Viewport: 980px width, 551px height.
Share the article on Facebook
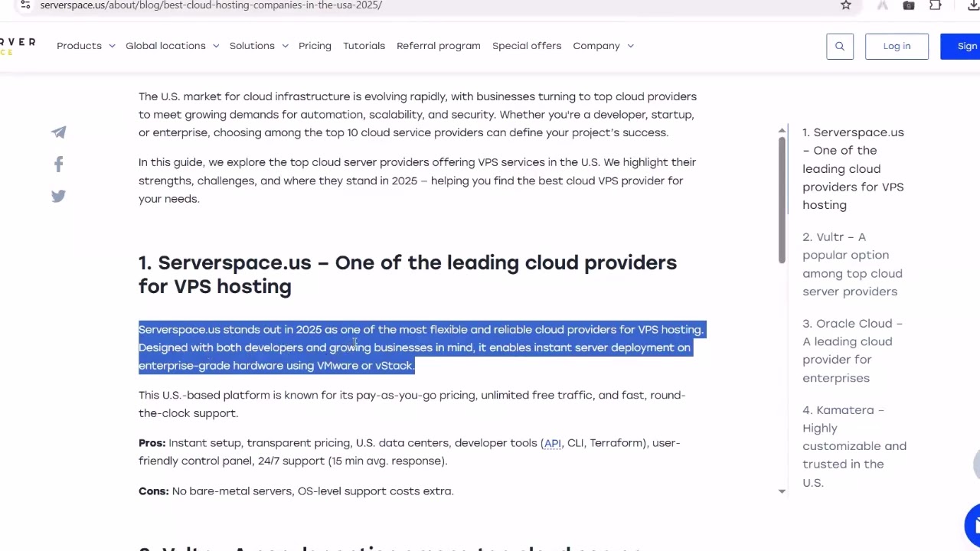[59, 164]
